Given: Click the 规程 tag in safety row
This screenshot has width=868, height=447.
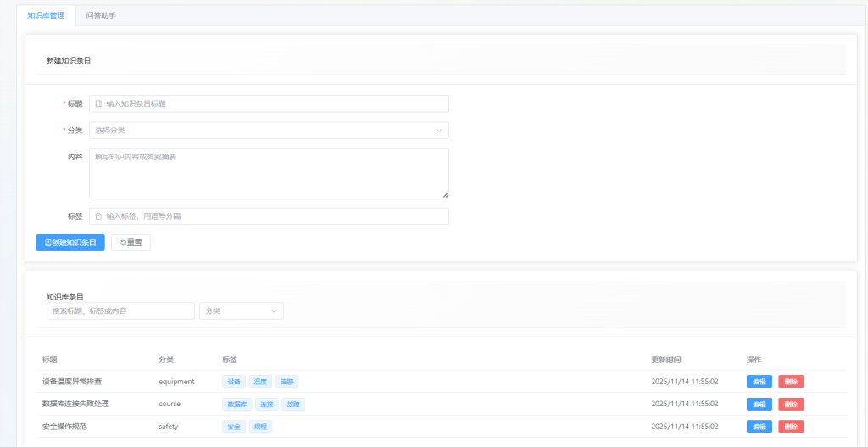Looking at the screenshot, I should click(260, 426).
